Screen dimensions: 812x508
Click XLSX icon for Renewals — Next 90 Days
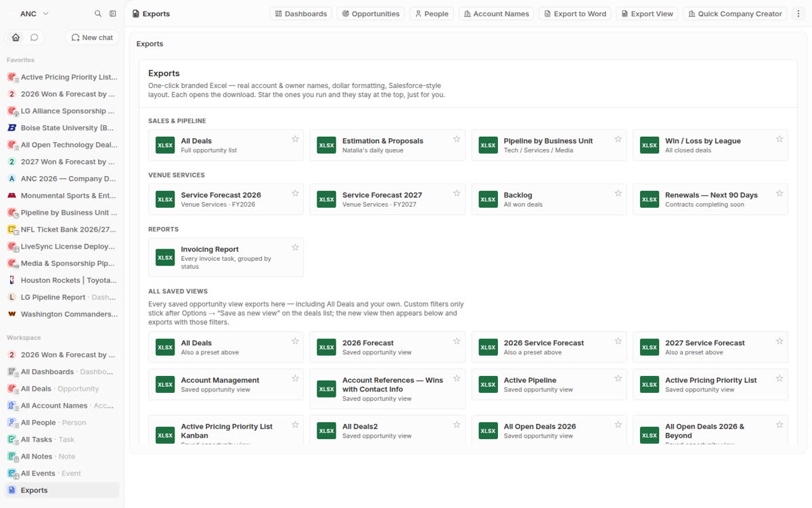point(650,199)
